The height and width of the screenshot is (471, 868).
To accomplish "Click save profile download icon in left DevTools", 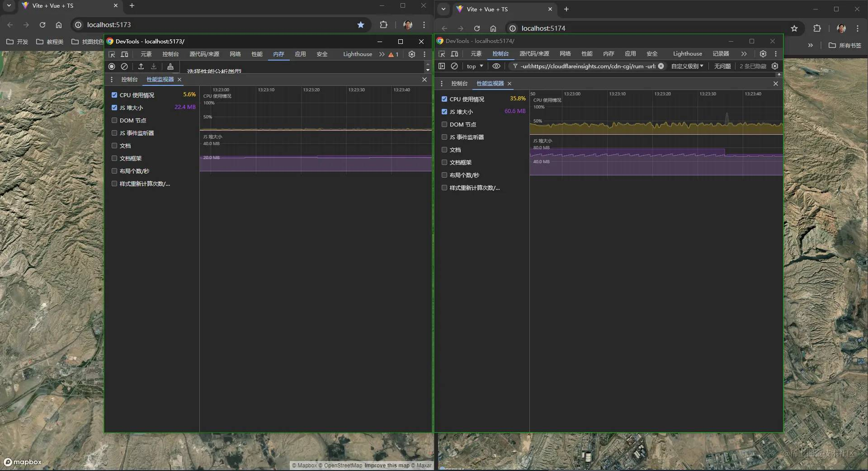I will coord(154,66).
